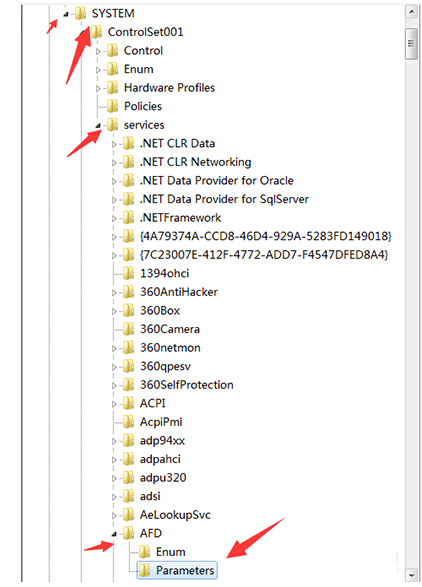The height and width of the screenshot is (587, 422).
Task: Click the Policies folder icon
Action: (x=112, y=106)
